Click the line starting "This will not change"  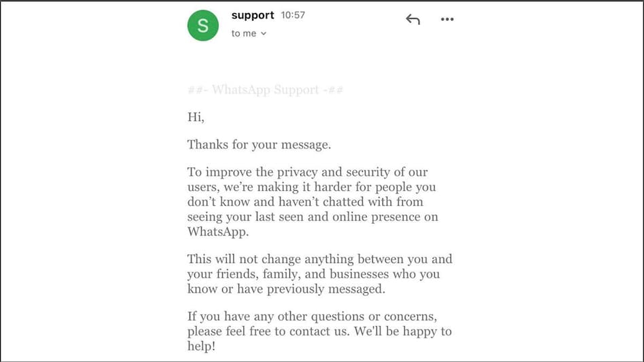coord(319,259)
